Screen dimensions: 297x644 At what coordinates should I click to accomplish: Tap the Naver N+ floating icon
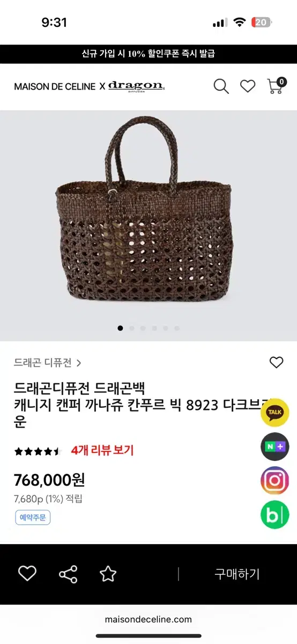(x=275, y=447)
